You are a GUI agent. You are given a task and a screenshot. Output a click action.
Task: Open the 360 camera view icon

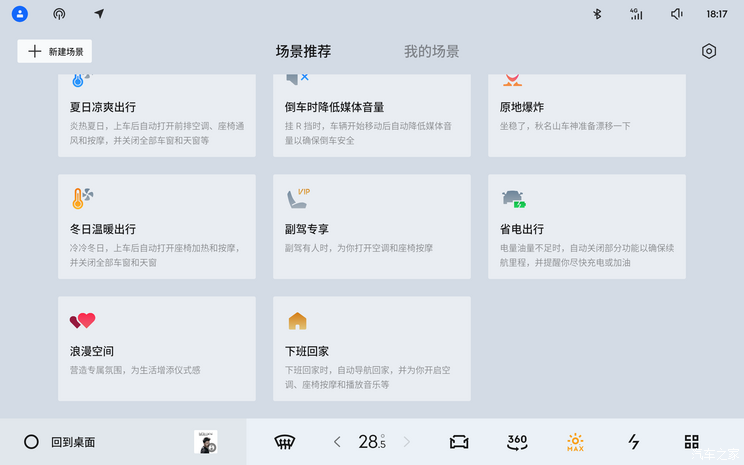[x=517, y=442]
